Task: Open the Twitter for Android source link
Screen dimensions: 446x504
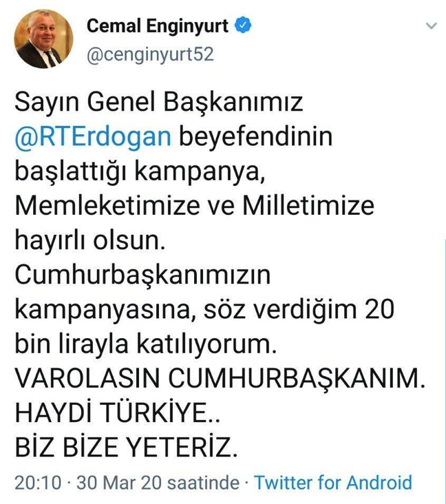Action: 333,483
